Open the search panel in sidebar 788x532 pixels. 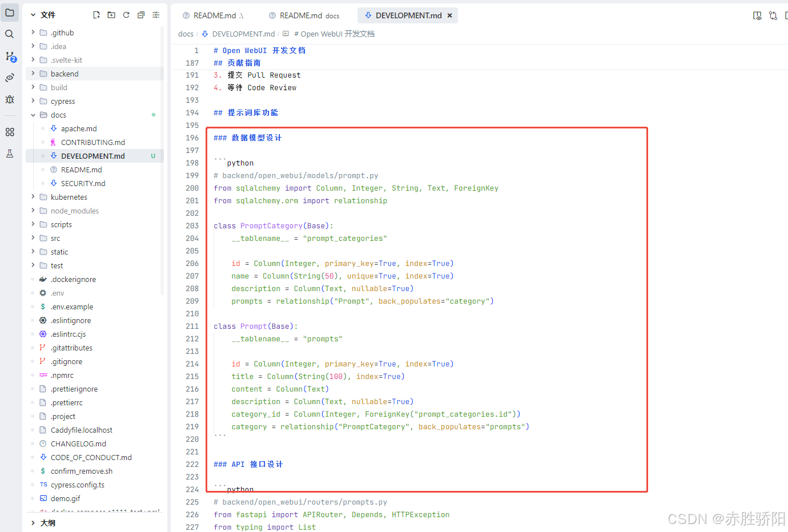click(x=10, y=34)
